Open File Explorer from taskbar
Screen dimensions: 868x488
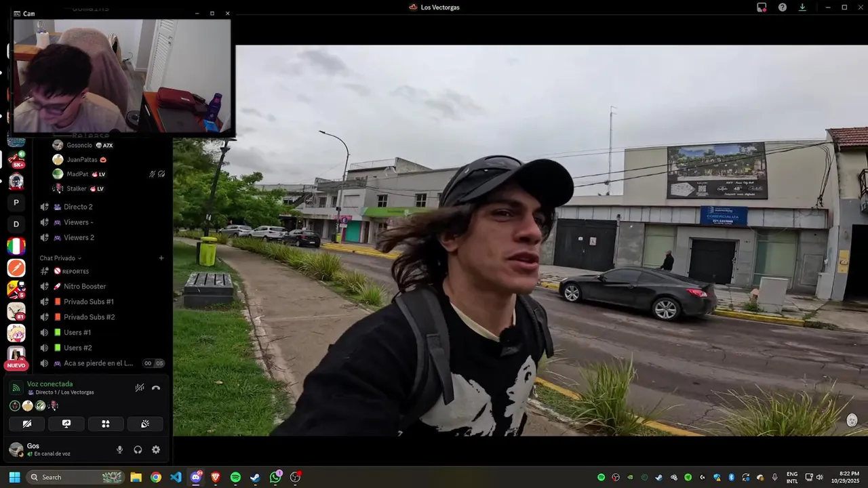136,477
